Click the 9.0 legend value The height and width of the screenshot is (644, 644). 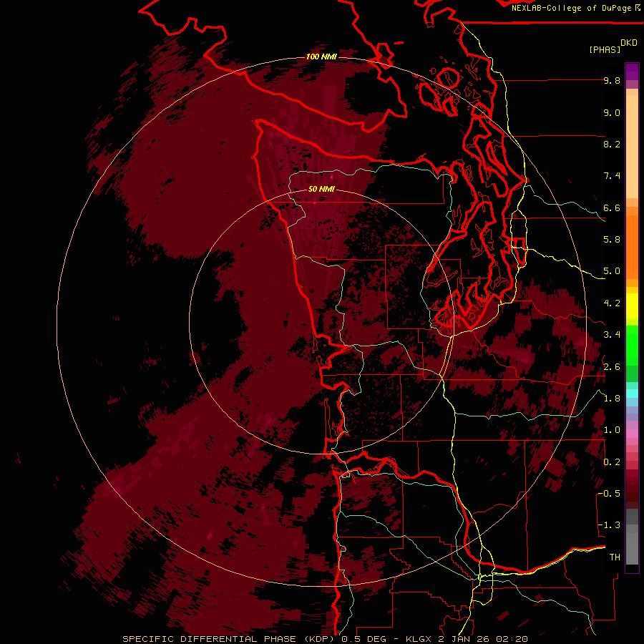612,113
